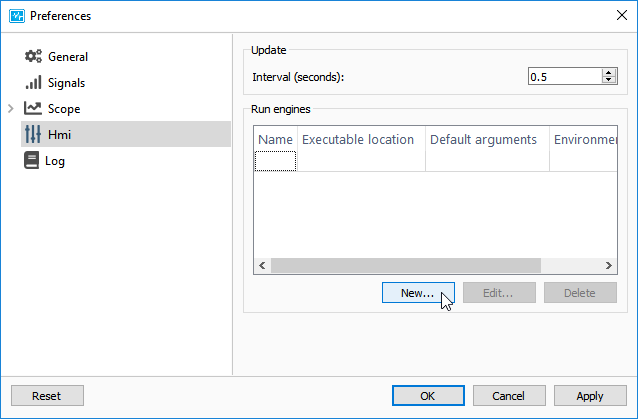The height and width of the screenshot is (419, 638).
Task: Click the horizontal scrollbar right arrow
Action: tap(609, 266)
